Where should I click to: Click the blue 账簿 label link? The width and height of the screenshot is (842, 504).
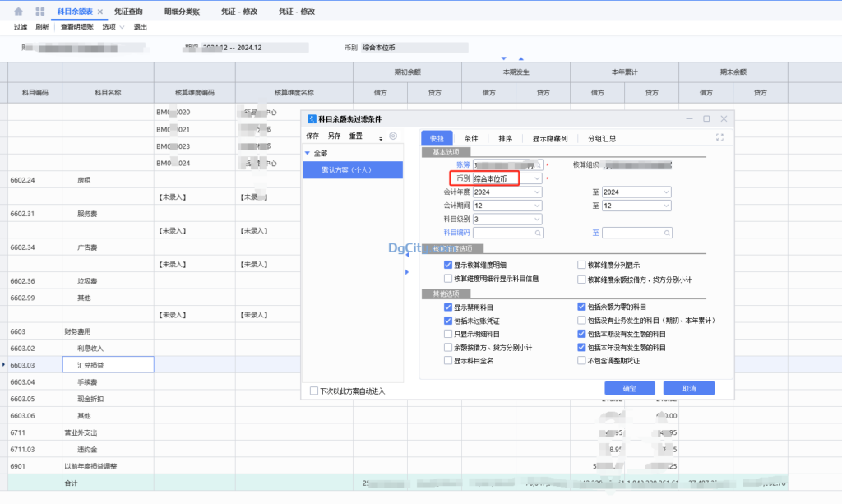coord(463,164)
